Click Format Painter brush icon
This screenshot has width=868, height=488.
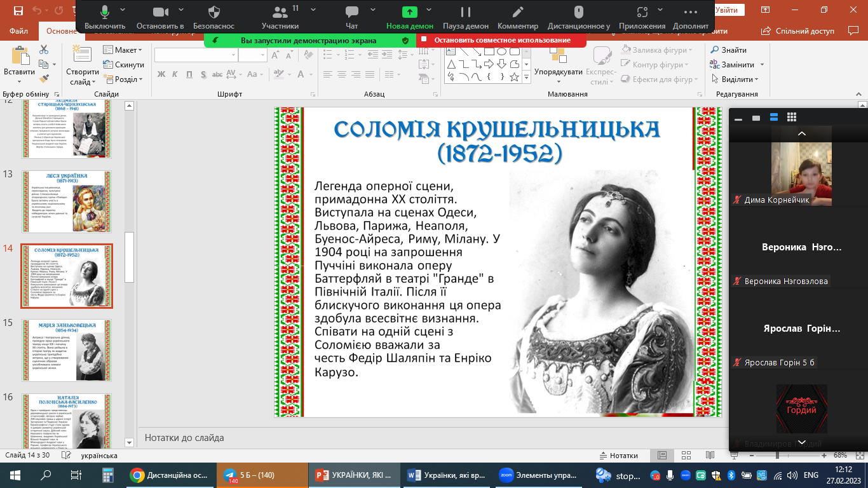[x=44, y=79]
